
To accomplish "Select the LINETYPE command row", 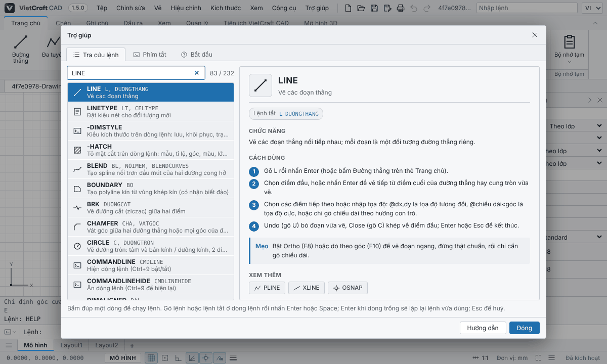I will pos(151,112).
